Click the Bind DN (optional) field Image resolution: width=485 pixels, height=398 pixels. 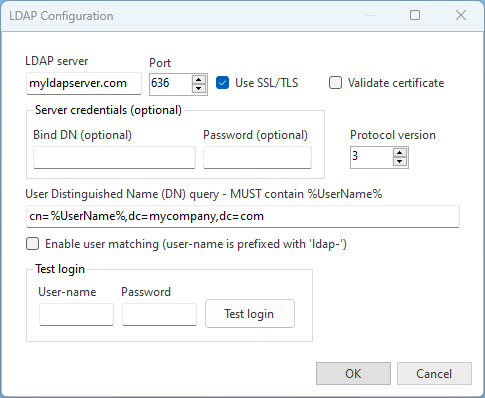[114, 157]
